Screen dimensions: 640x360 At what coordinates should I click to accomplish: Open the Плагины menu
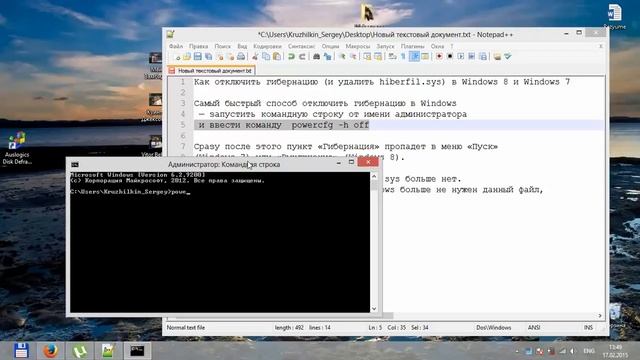413,46
